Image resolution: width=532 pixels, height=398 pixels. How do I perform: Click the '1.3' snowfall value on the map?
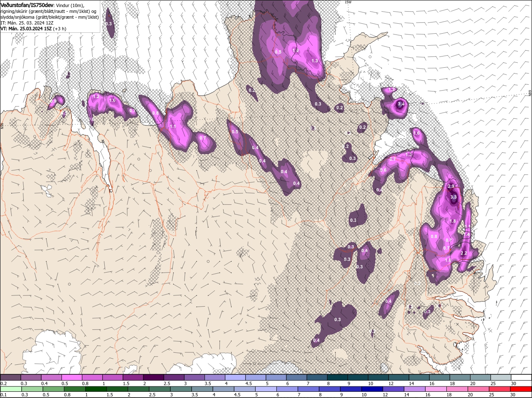[315, 61]
